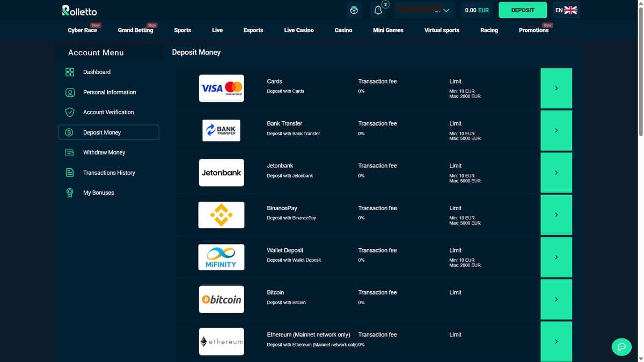
Task: Open the Racing section
Action: [489, 30]
